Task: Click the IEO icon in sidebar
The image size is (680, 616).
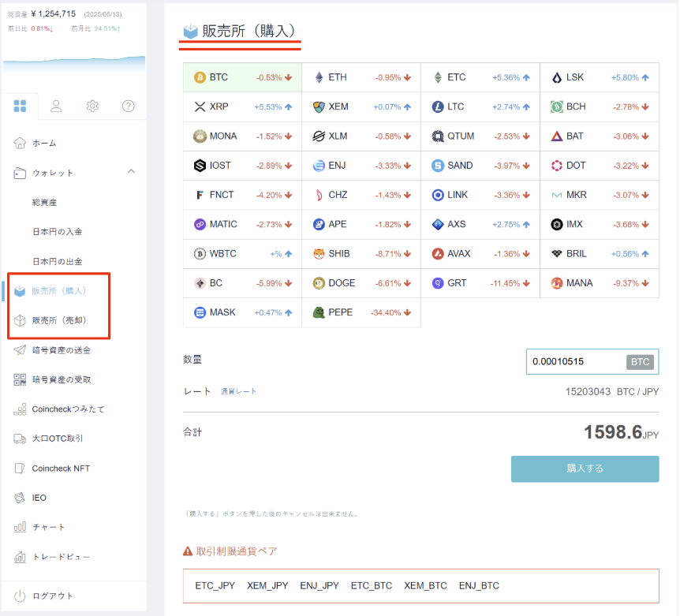Action: (x=20, y=498)
